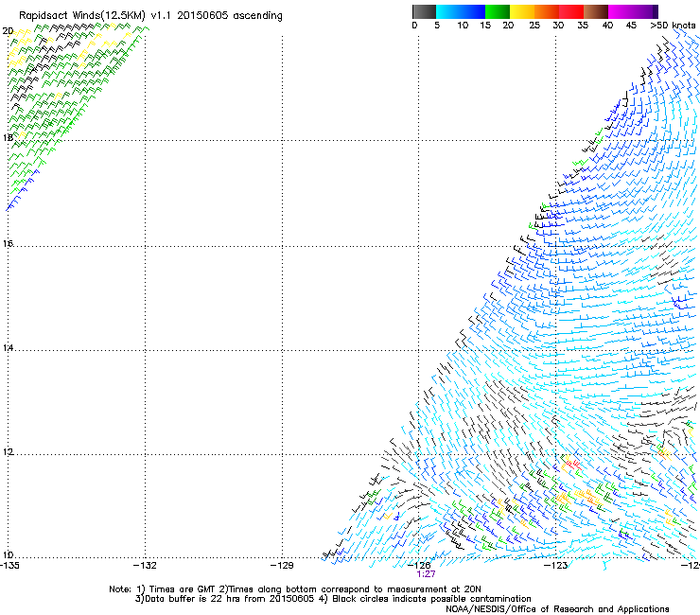Click the gray 0-5 knots legend segment
This screenshot has width=700, height=615.
coord(424,11)
